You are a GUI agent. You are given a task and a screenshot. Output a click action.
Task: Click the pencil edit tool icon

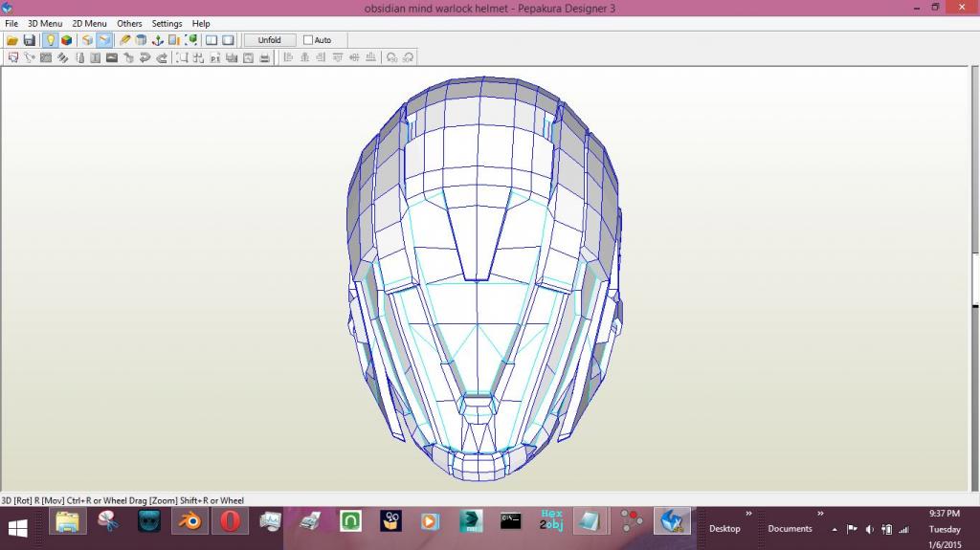pos(124,40)
